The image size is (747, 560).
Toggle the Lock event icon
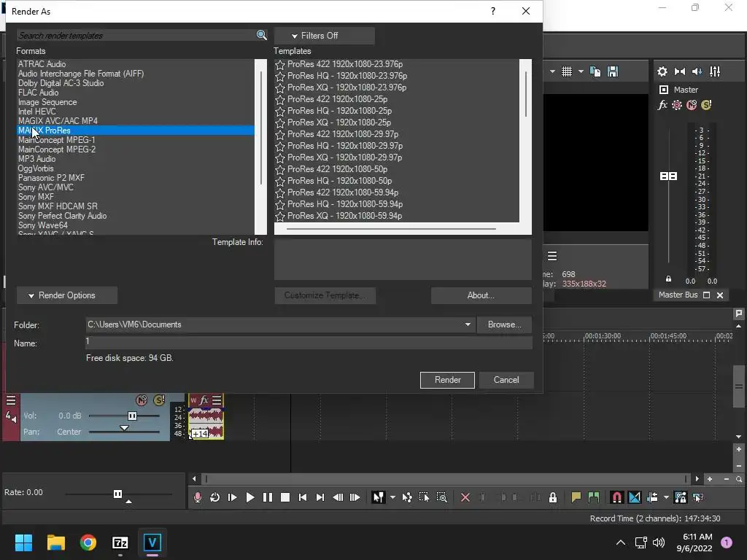click(553, 497)
